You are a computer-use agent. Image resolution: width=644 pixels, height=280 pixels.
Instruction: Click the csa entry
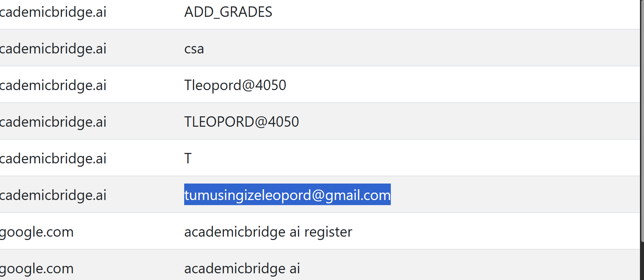pyautogui.click(x=194, y=49)
